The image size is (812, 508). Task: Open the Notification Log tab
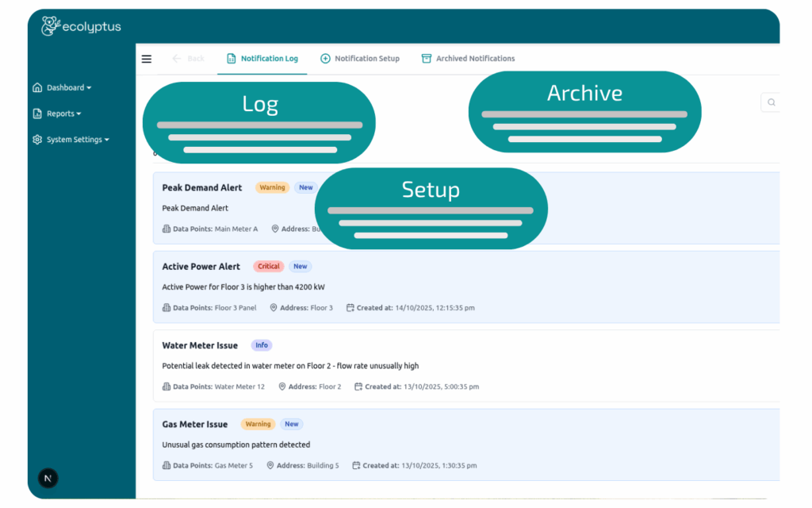[x=262, y=59]
